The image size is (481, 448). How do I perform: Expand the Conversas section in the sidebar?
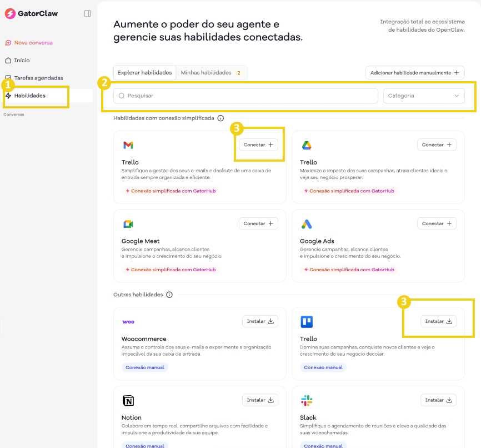point(13,115)
